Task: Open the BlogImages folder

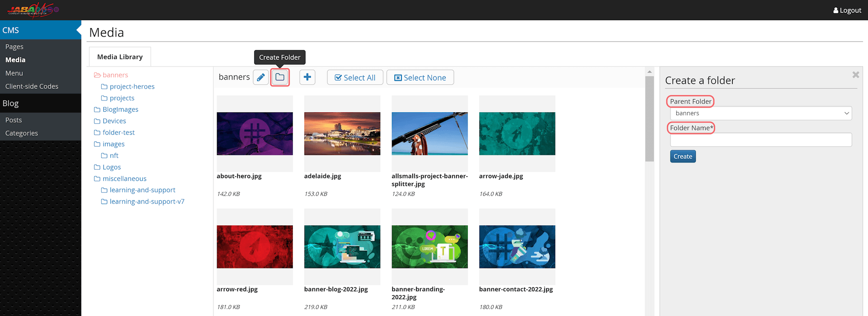Action: click(x=120, y=110)
